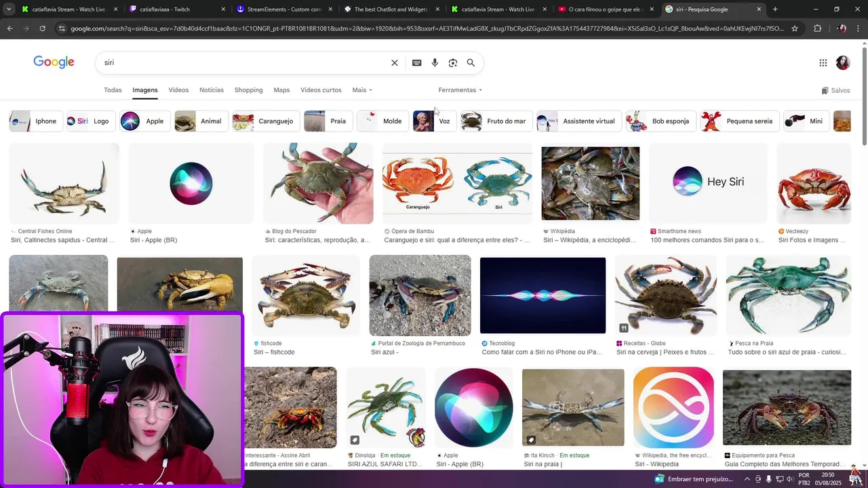Filter images by Caranguejo chip
This screenshot has width=868, height=488.
[x=265, y=121]
